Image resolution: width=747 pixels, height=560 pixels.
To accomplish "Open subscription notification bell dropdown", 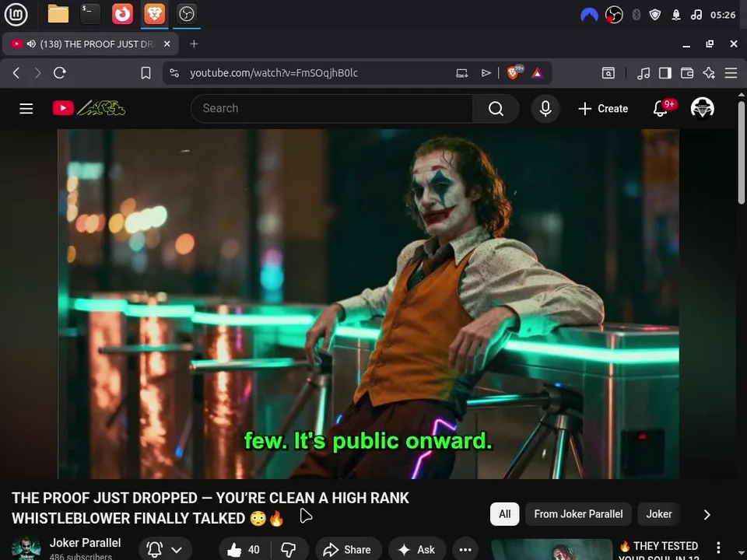I will point(165,550).
